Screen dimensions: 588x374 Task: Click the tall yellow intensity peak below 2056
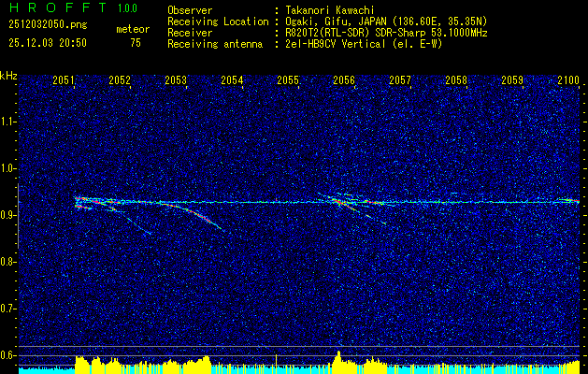coord(338,362)
